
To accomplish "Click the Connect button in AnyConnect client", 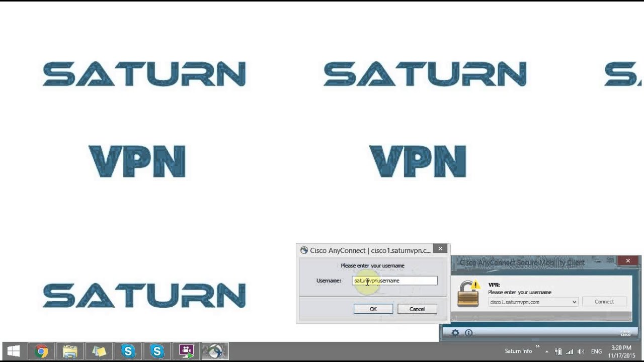I will 604,302.
